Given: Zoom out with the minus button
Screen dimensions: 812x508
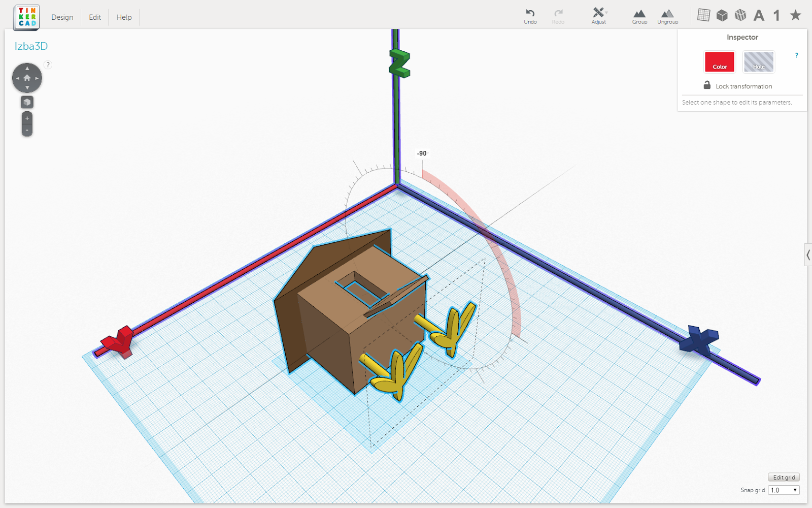Looking at the screenshot, I should point(27,130).
